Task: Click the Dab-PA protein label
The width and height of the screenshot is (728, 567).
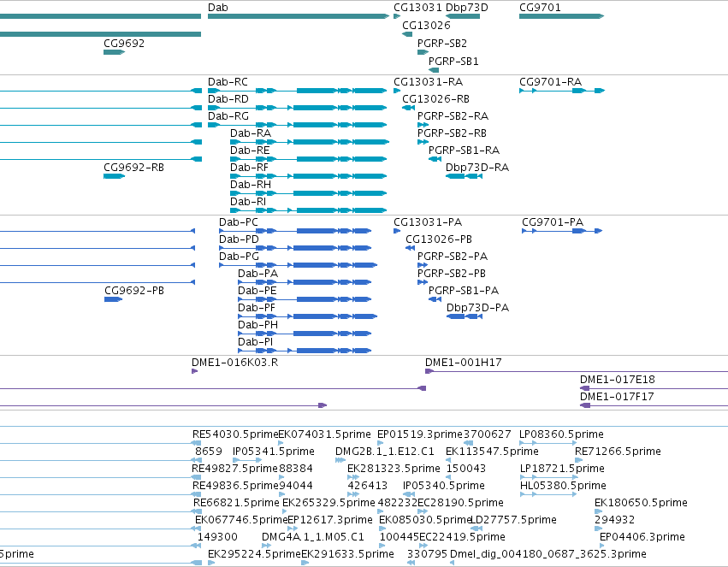Action: 257,274
